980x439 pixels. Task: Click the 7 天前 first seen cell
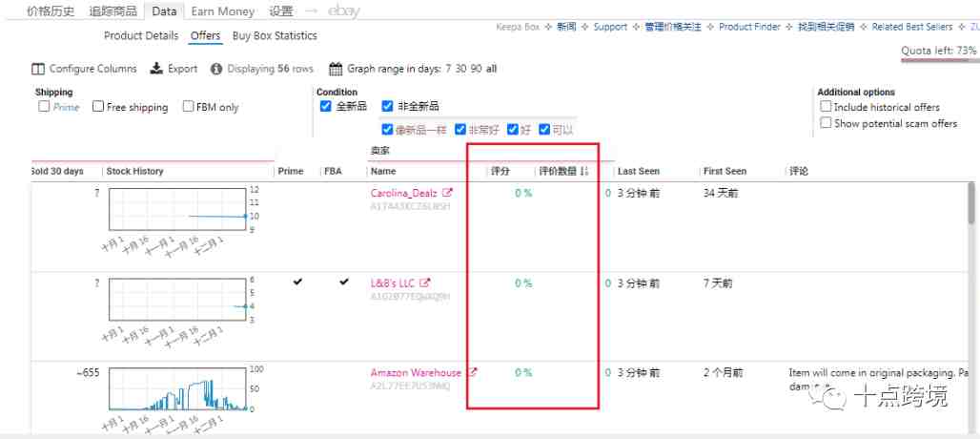pos(718,283)
